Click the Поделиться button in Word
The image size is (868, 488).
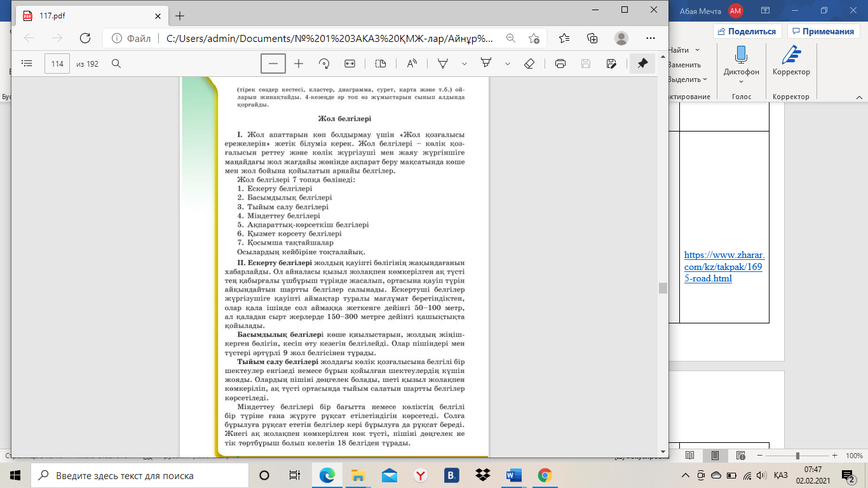point(747,31)
